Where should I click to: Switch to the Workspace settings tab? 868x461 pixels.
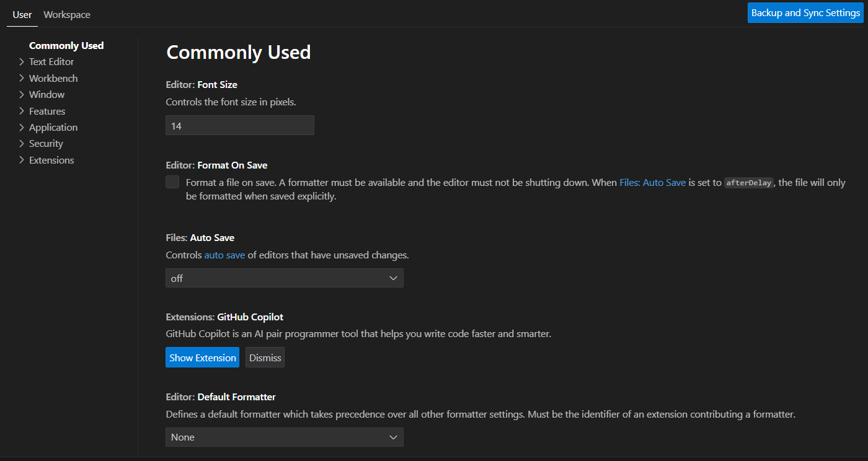pos(67,14)
